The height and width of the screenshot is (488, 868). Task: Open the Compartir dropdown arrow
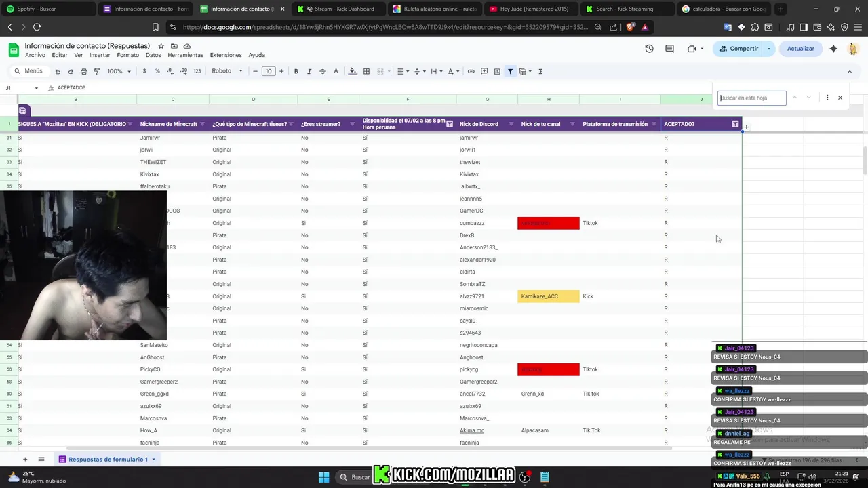pos(769,49)
